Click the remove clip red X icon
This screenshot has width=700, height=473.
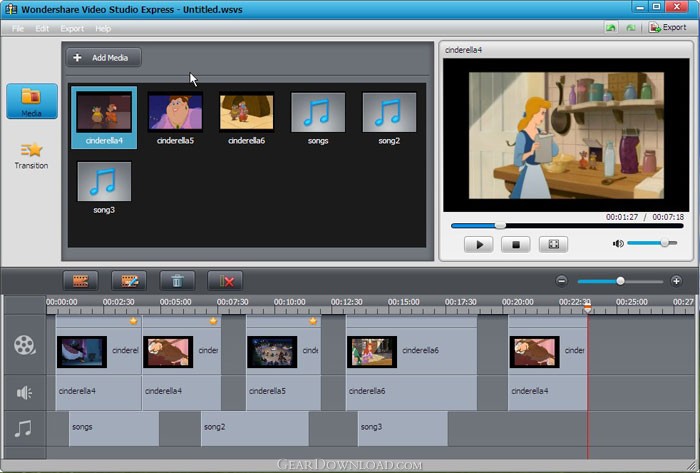(225, 281)
